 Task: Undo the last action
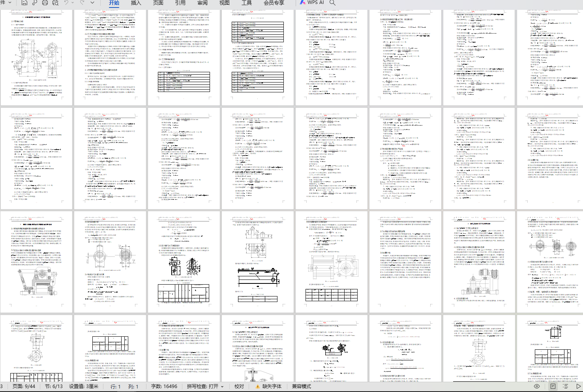[x=66, y=3]
